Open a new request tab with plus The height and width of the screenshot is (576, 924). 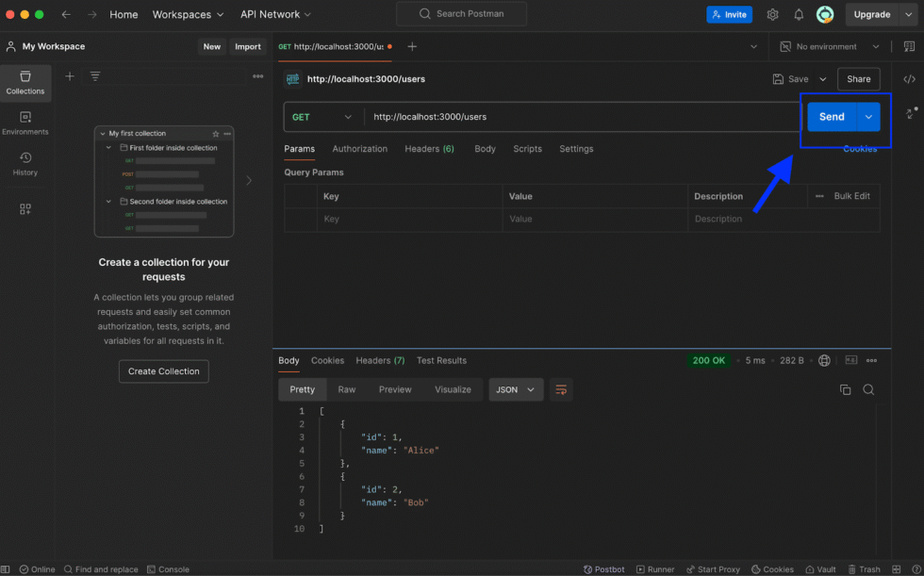pos(412,46)
